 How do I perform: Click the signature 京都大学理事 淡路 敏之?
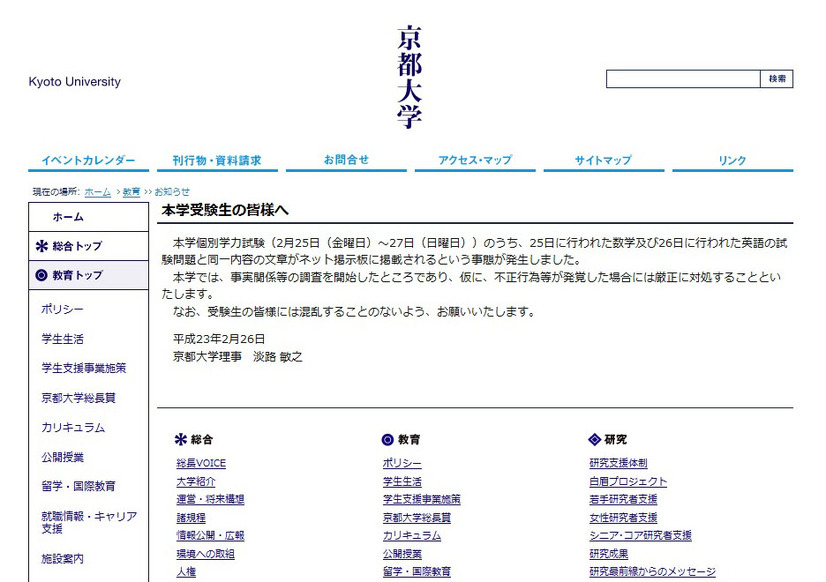(x=238, y=357)
